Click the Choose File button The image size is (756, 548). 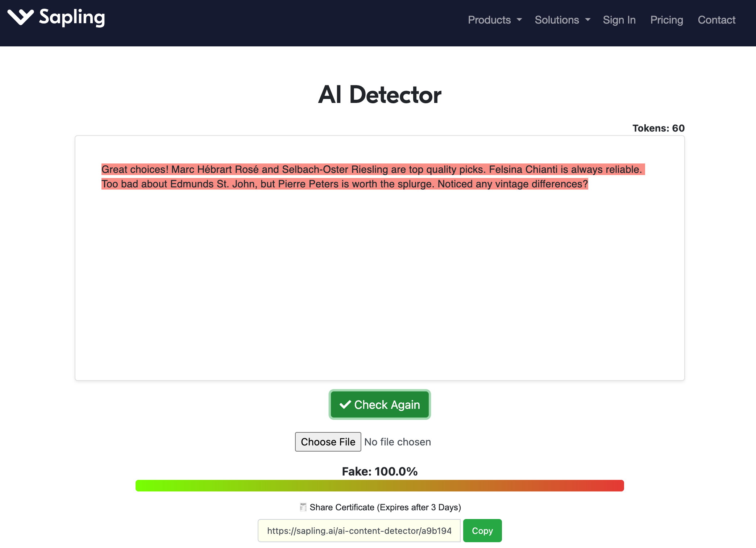pos(328,442)
